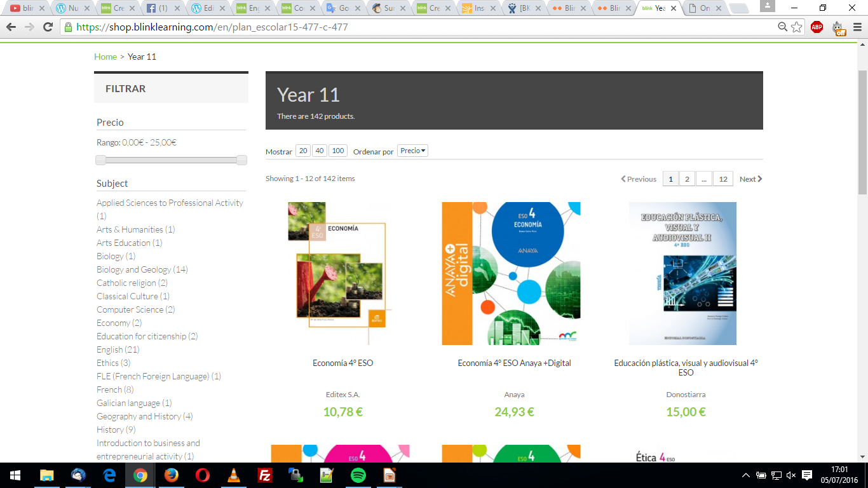Filter by English (21) subject
Viewport: 868px width, 488px height.
[x=118, y=349]
